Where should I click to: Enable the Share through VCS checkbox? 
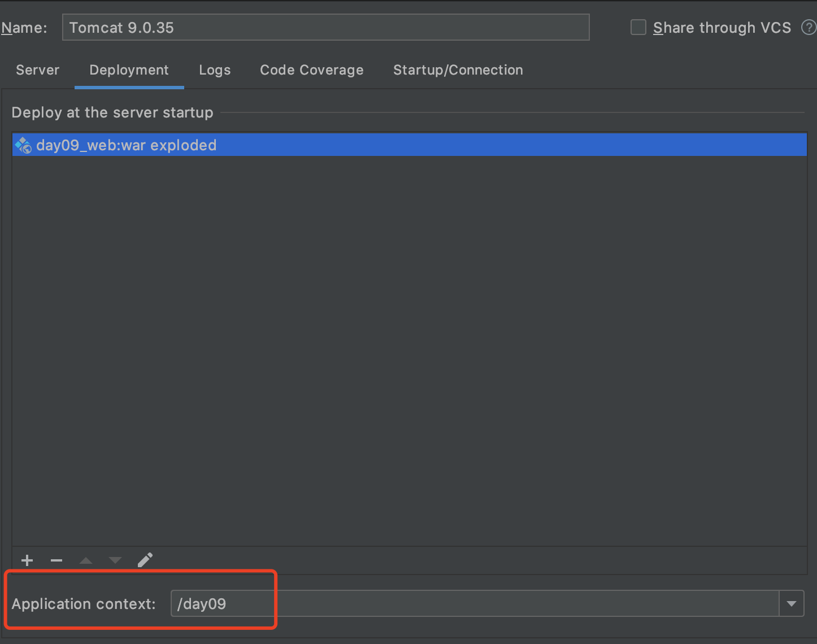(x=638, y=27)
